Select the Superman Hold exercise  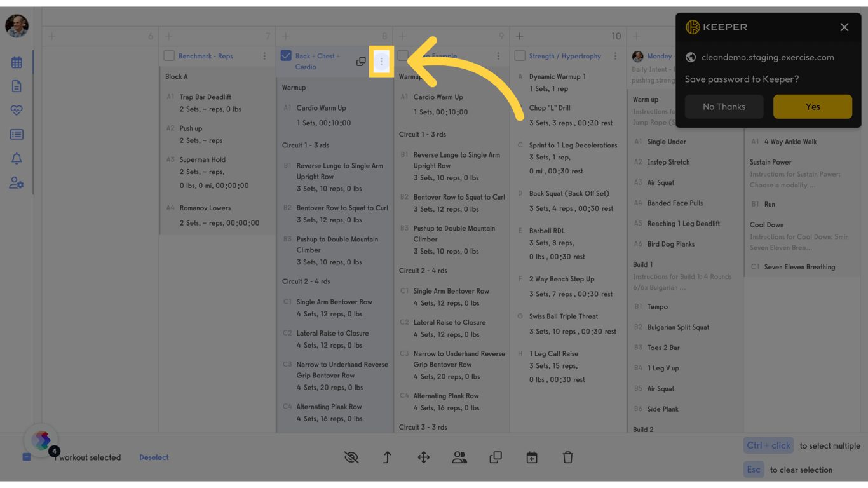pos(202,160)
